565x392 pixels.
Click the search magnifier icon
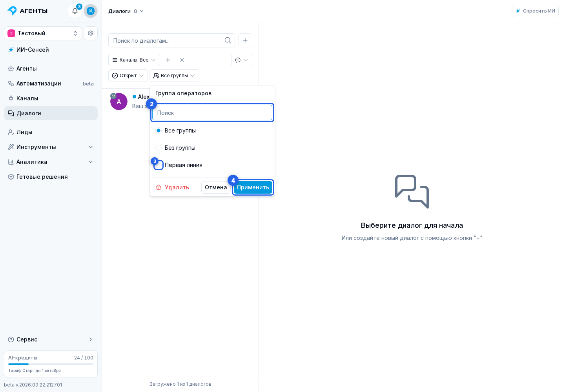[x=228, y=40]
